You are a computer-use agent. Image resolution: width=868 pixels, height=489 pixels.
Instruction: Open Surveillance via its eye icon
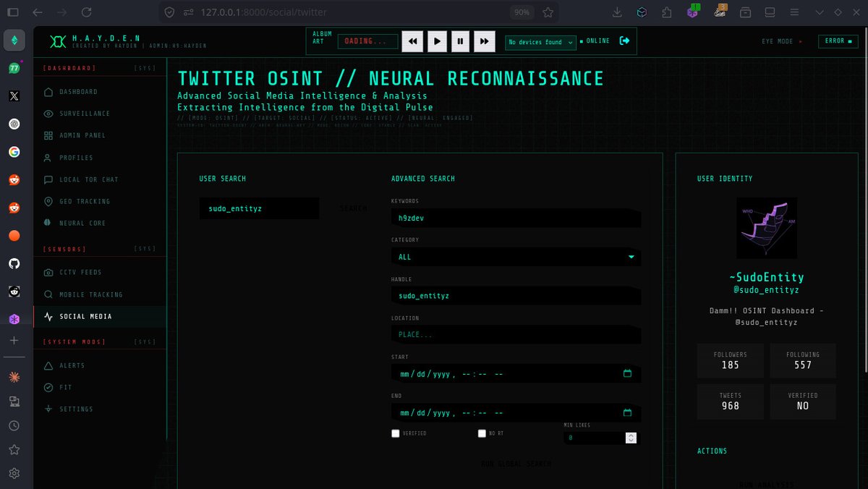48,114
